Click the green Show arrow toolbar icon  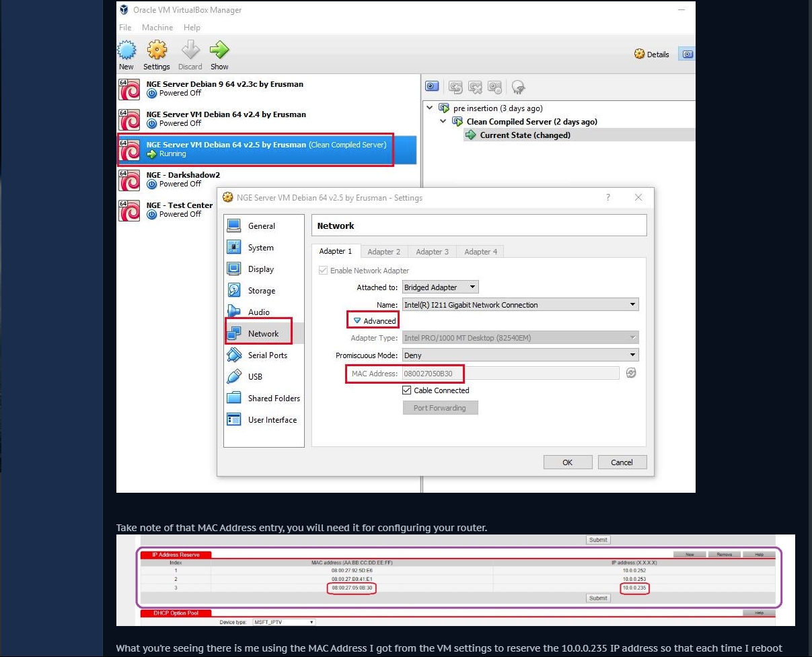219,55
